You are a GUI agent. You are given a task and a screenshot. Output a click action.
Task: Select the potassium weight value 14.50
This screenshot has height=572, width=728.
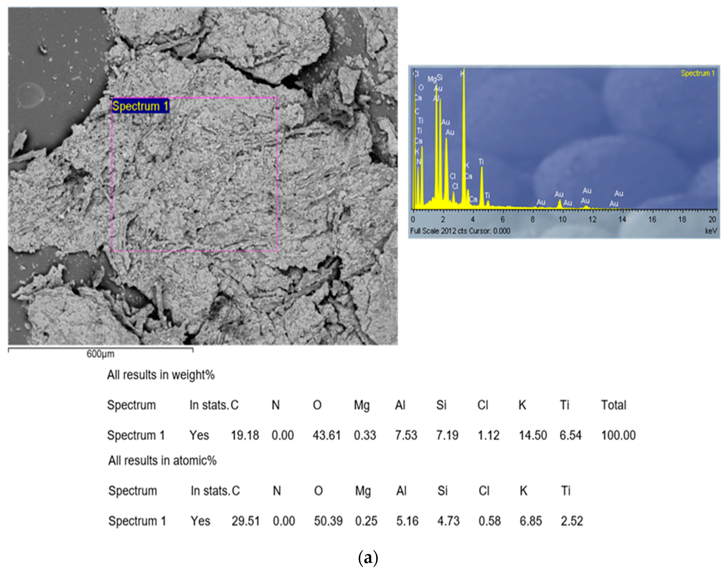click(533, 435)
